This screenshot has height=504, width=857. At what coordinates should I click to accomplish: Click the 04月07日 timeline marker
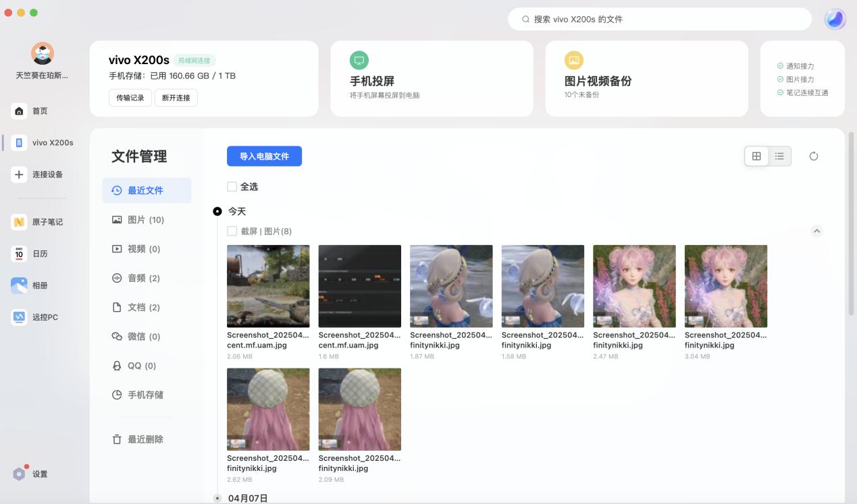[217, 499]
